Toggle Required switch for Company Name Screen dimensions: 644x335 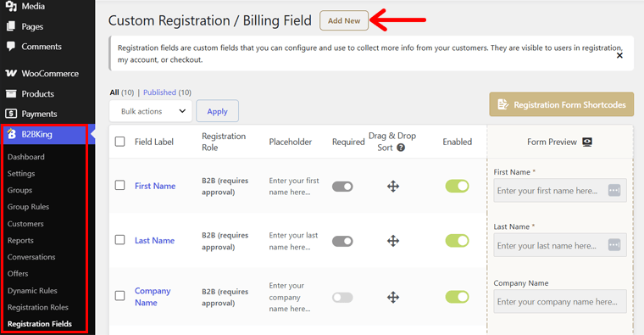pos(342,297)
